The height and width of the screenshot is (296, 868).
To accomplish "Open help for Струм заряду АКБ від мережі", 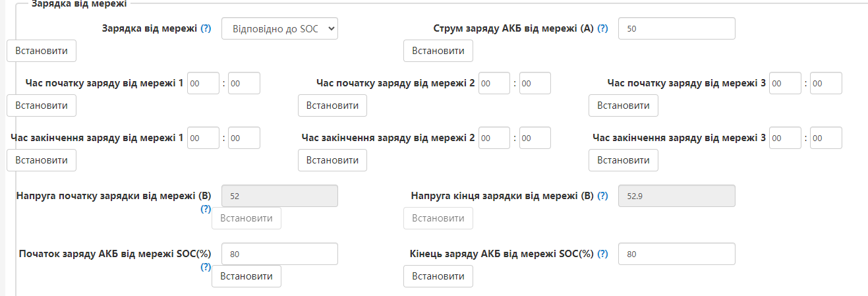I will click(x=602, y=29).
